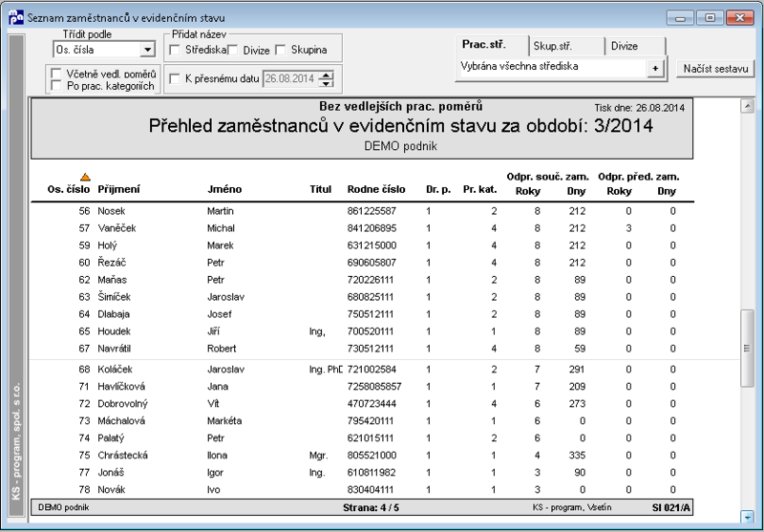Viewport: 764px width, 532px height.
Task: Click surname Maňas
Action: pyautogui.click(x=112, y=280)
